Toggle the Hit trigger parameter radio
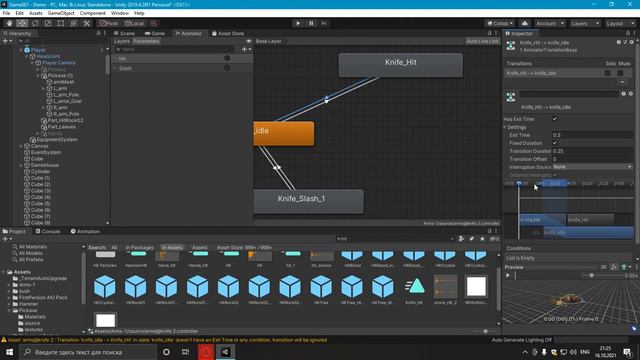Screen dimensions: 640x360 (227, 58)
